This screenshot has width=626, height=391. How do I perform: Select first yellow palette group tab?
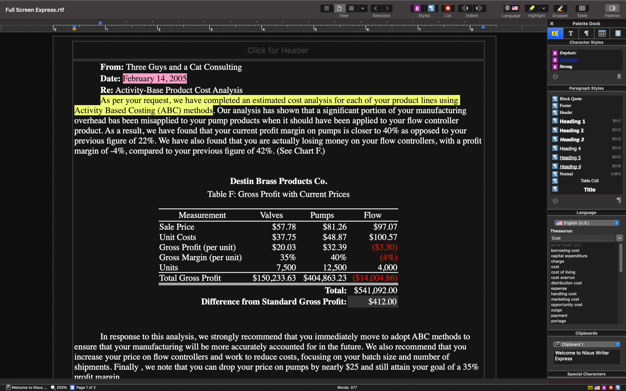[555, 34]
